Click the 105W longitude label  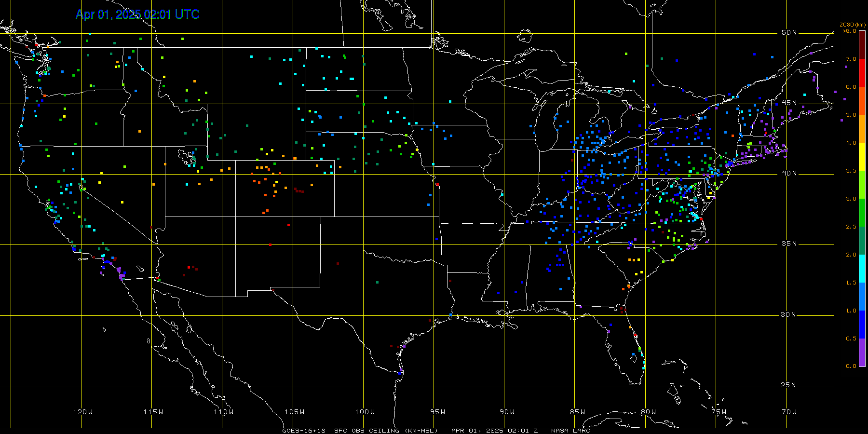click(294, 412)
